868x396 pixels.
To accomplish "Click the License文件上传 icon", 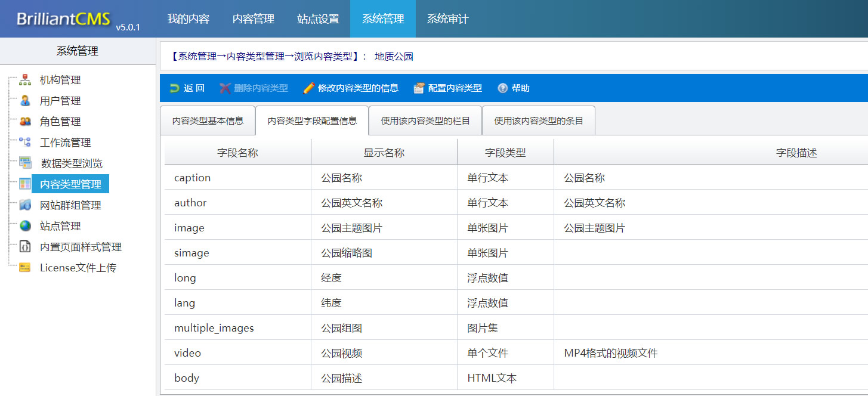I will coord(25,268).
